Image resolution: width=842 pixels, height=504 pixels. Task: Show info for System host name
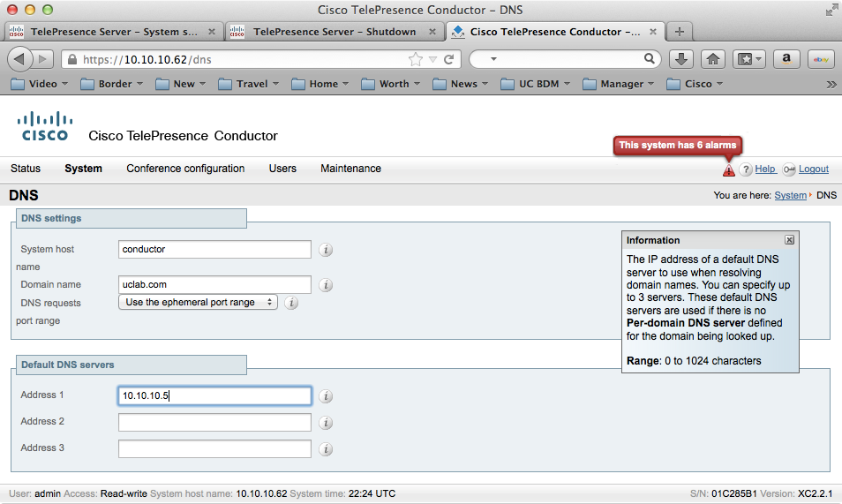coord(326,249)
